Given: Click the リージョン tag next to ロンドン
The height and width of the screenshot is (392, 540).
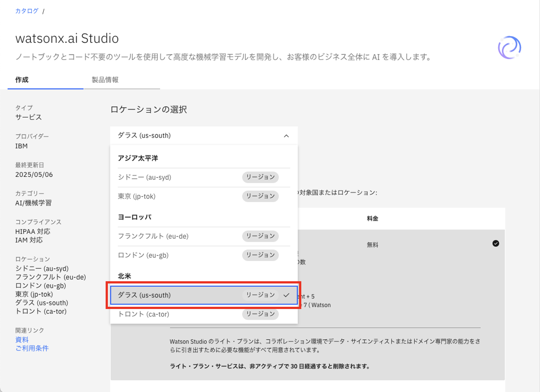Looking at the screenshot, I should (x=260, y=255).
